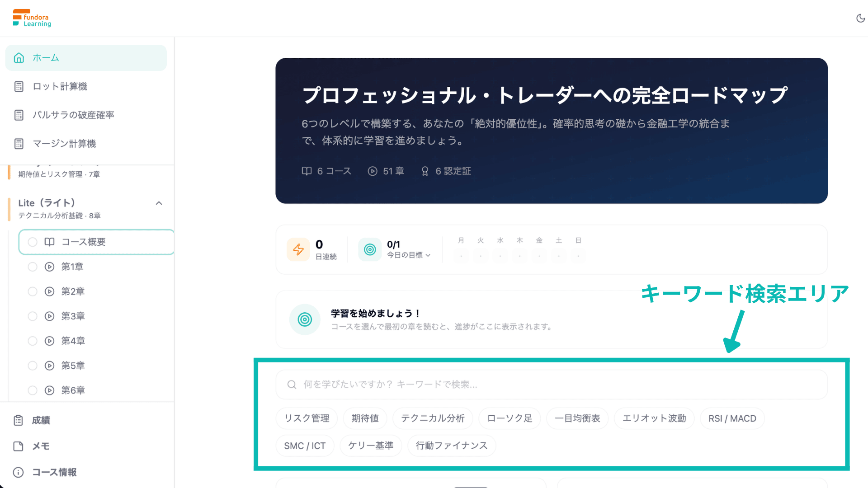The width and height of the screenshot is (868, 488).
Task: Click the Fundora Learning logo
Action: click(x=32, y=18)
